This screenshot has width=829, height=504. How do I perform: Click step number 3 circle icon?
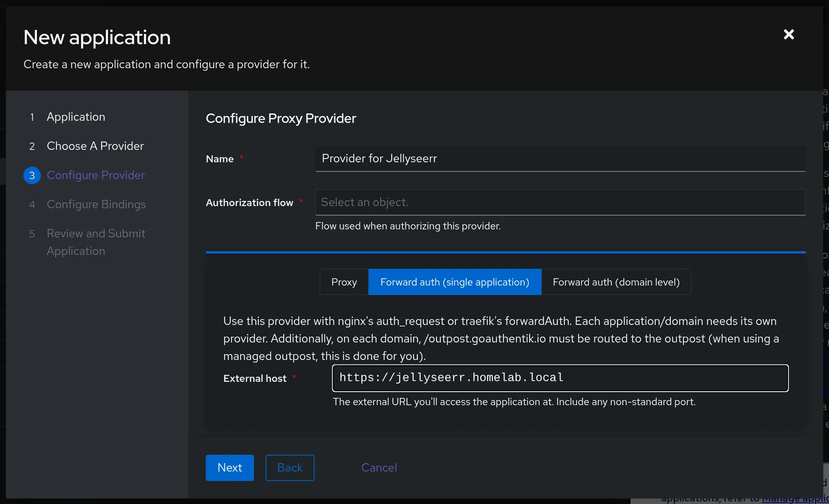[x=32, y=175]
